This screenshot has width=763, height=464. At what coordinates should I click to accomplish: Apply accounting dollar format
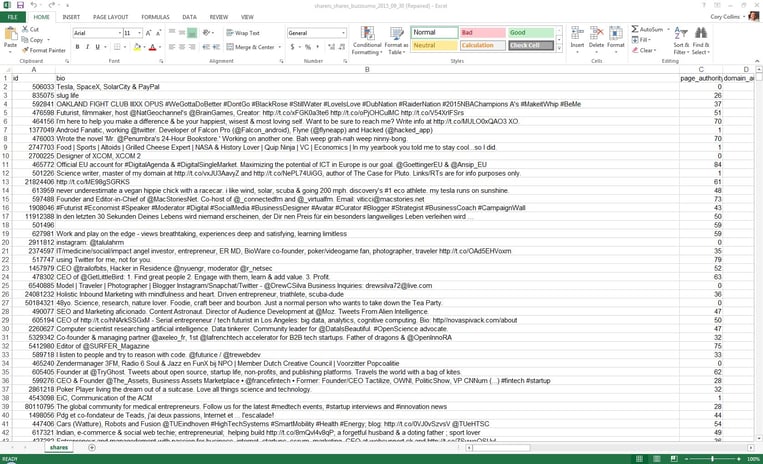[292, 47]
